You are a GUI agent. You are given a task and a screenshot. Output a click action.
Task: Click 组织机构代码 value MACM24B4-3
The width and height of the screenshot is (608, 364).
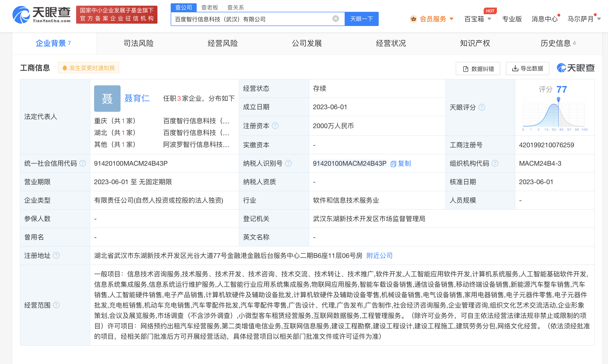pyautogui.click(x=540, y=163)
